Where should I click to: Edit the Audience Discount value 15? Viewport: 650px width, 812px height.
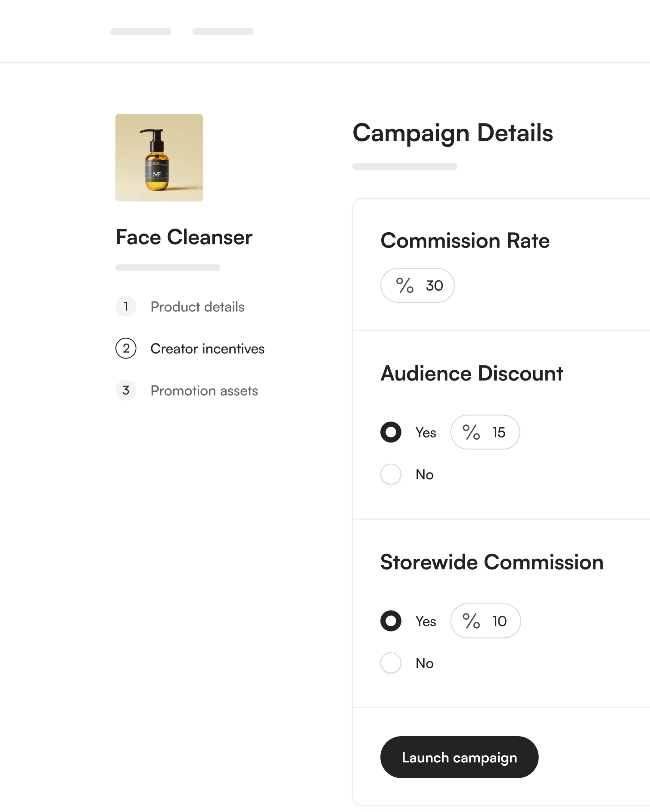pos(499,432)
